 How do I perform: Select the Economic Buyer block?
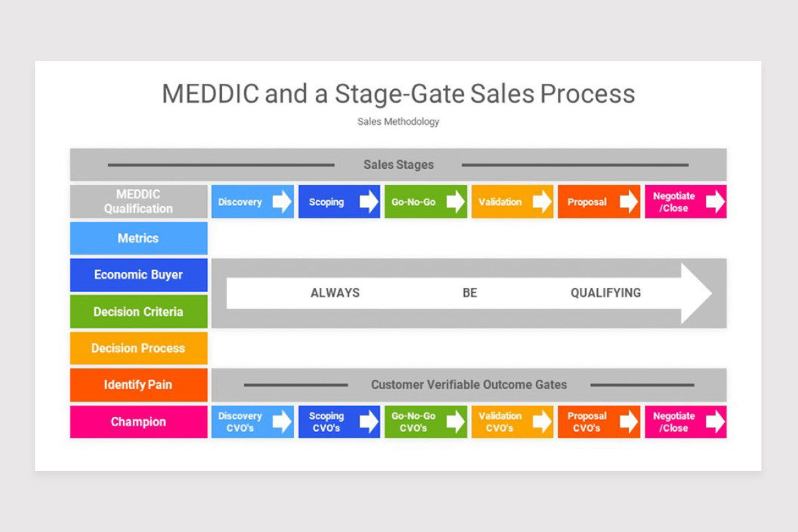pyautogui.click(x=138, y=275)
